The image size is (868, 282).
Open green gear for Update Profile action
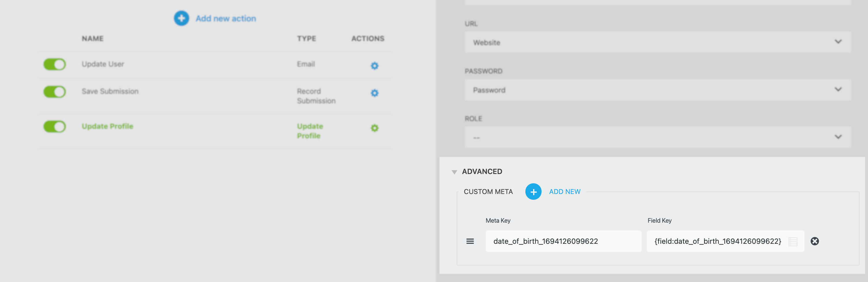[374, 128]
